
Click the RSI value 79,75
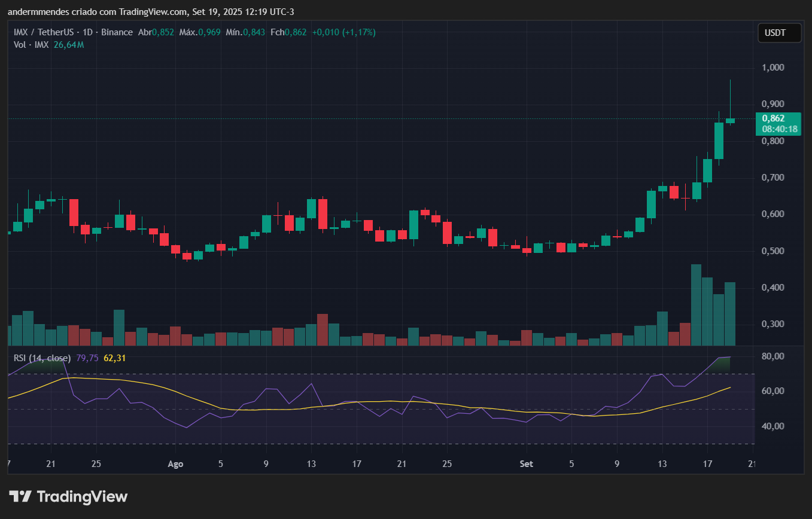(87, 358)
